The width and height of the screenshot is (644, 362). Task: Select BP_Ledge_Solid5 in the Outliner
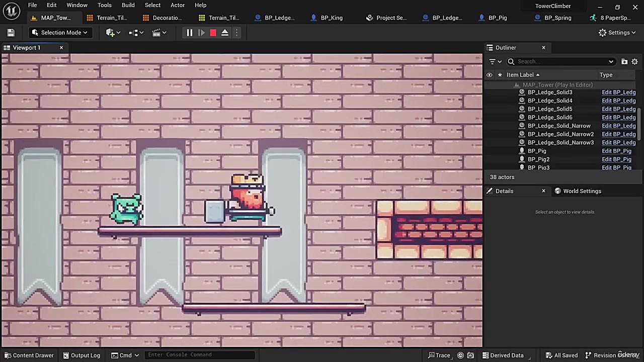click(550, 109)
